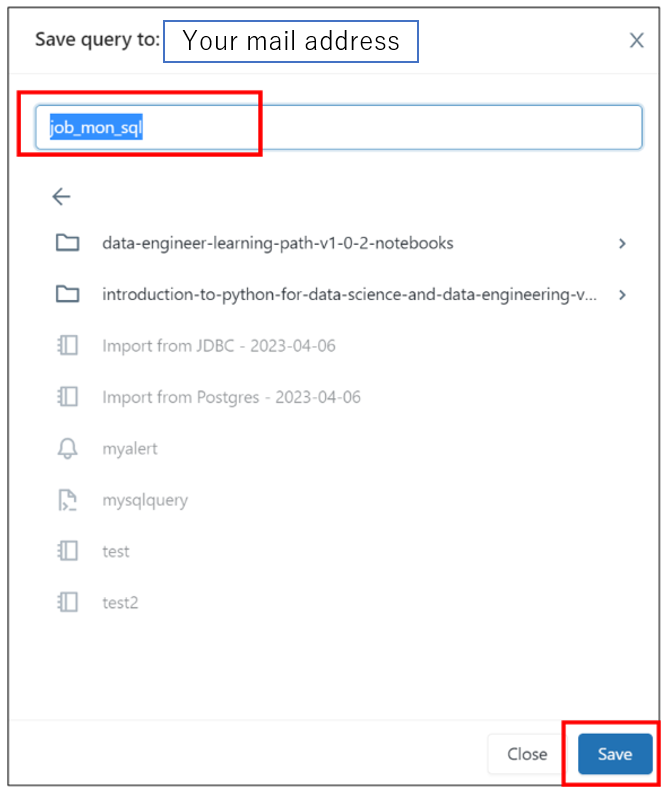Select the myalert item
Image resolution: width=664 pixels, height=792 pixels.
pyautogui.click(x=130, y=448)
